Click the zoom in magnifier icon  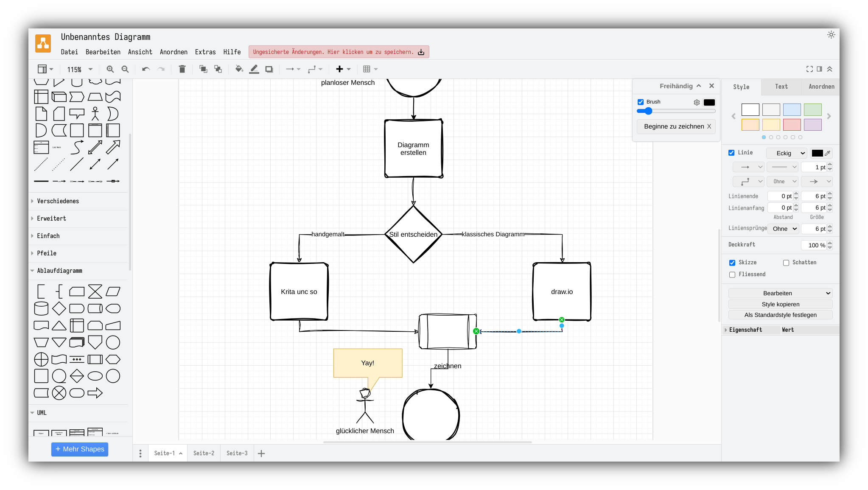pyautogui.click(x=110, y=69)
